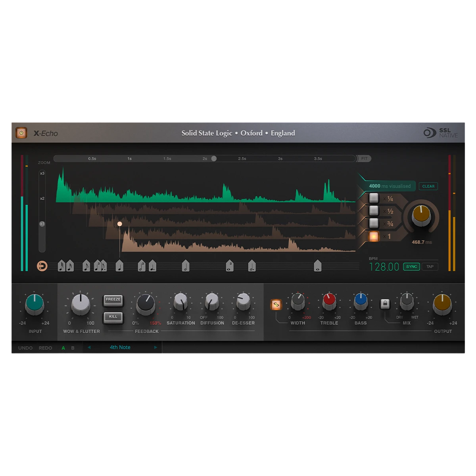The height and width of the screenshot is (476, 476).
Task: Go to next preset with right arrow
Action: 155,347
